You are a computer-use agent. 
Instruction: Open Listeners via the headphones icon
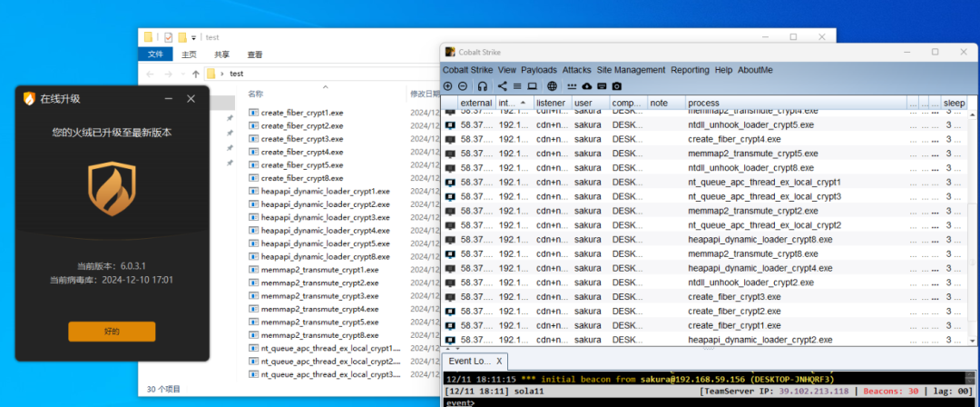pyautogui.click(x=483, y=85)
